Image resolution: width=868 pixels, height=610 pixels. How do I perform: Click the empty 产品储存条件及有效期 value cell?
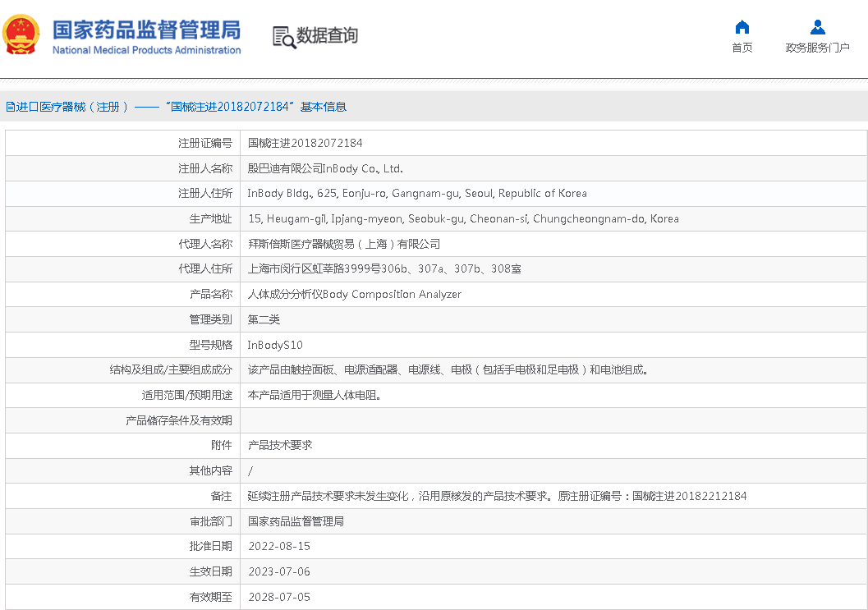(x=553, y=420)
